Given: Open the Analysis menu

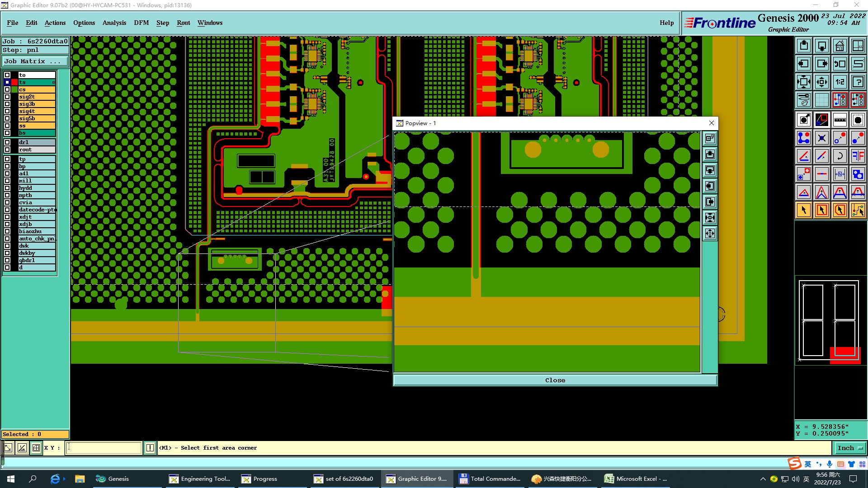Looking at the screenshot, I should (x=114, y=23).
